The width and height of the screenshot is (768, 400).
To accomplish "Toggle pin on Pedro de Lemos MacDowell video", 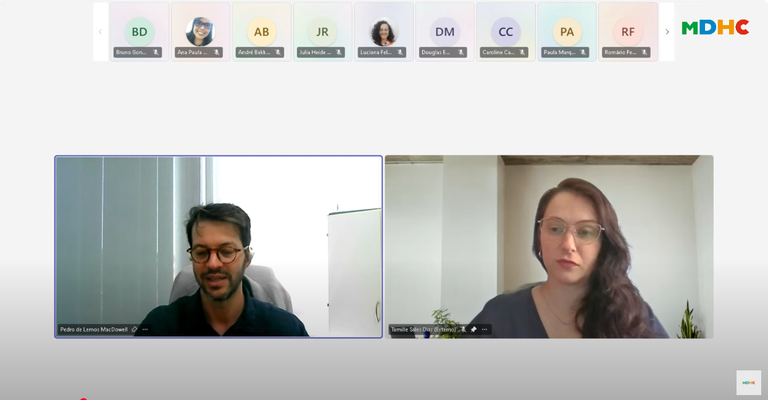I will pyautogui.click(x=134, y=329).
